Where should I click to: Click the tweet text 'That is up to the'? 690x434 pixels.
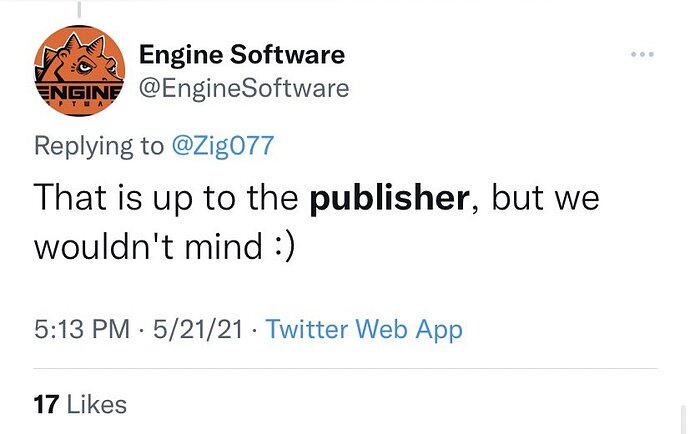click(x=166, y=199)
